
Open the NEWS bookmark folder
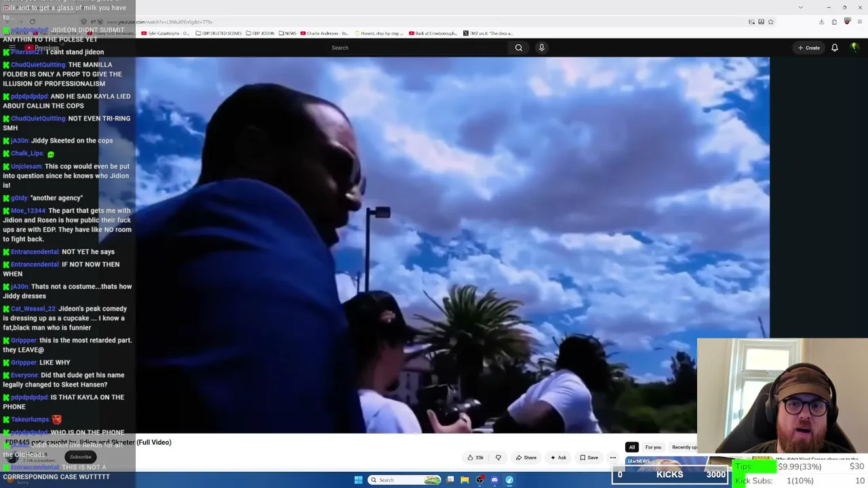click(288, 33)
